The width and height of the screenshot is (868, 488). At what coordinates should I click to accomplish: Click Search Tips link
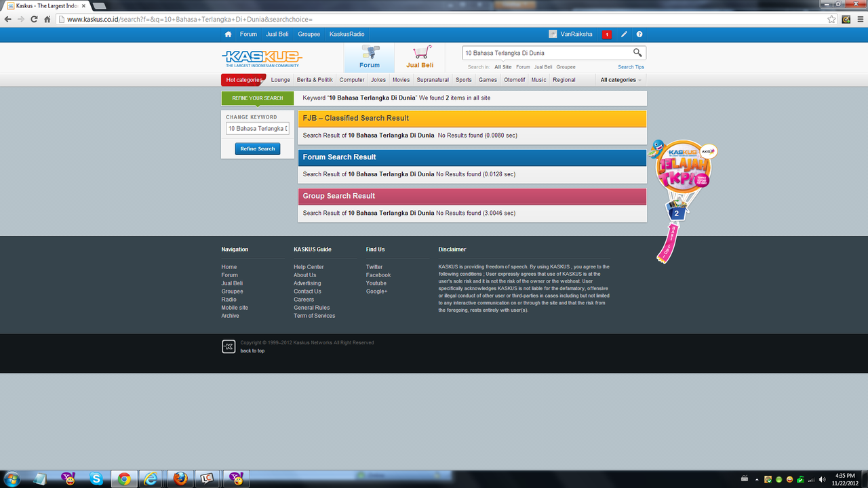[631, 67]
